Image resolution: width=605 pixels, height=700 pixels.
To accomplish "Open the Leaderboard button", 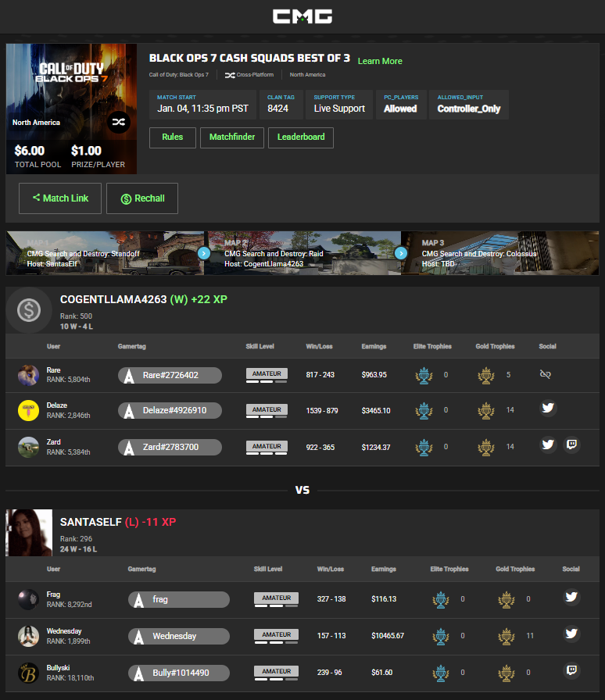I will tap(301, 137).
